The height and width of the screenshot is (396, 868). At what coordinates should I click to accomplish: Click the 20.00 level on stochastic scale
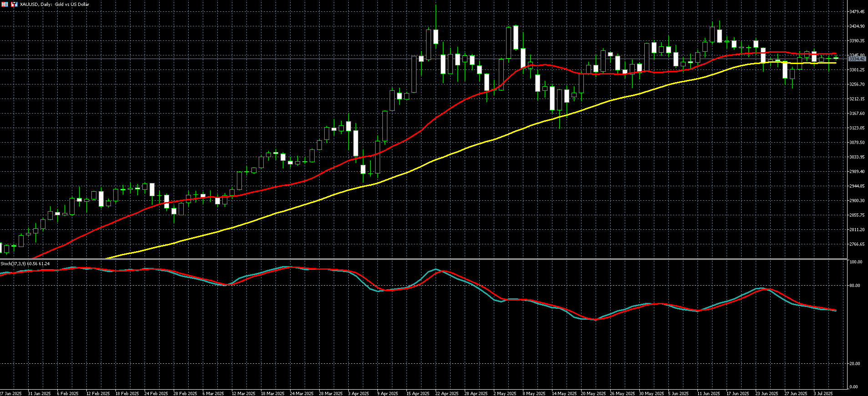tap(856, 364)
